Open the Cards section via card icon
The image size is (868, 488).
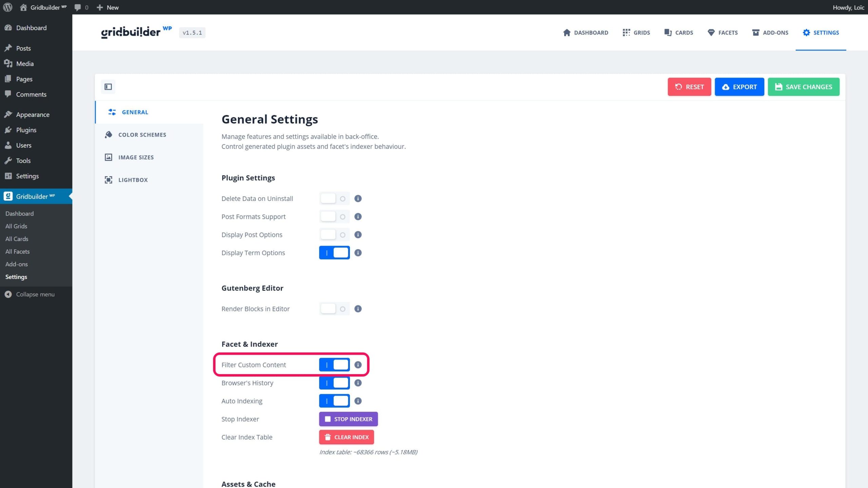[x=678, y=33]
